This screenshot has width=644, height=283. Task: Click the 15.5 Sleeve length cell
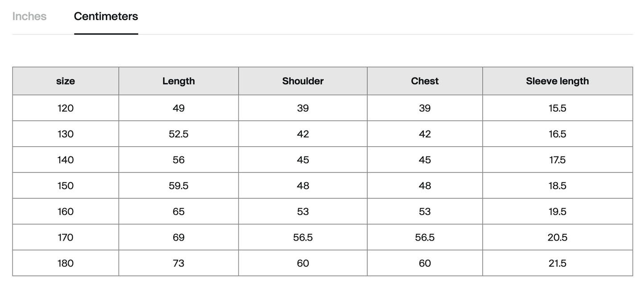[x=558, y=108]
